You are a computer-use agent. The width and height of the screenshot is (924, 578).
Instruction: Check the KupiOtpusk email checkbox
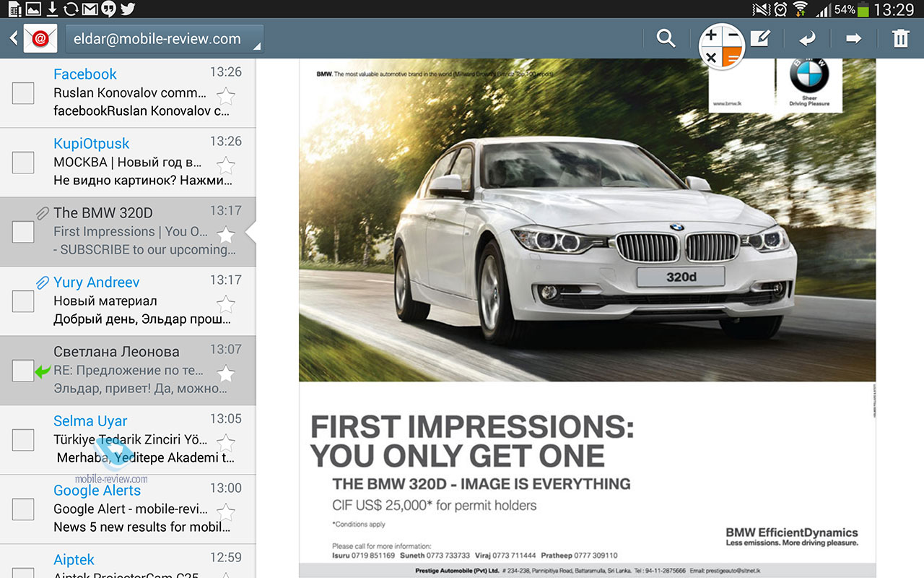[23, 163]
